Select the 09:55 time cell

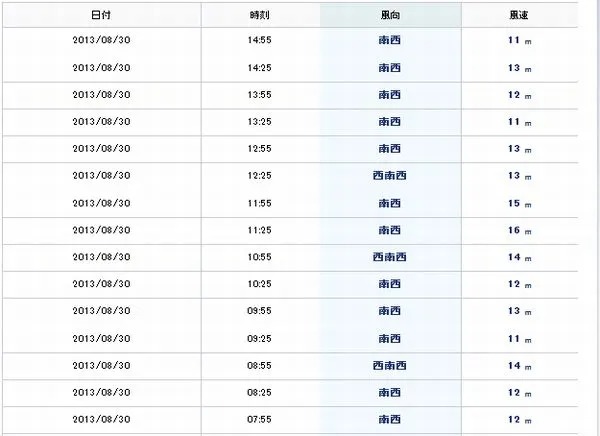click(259, 310)
